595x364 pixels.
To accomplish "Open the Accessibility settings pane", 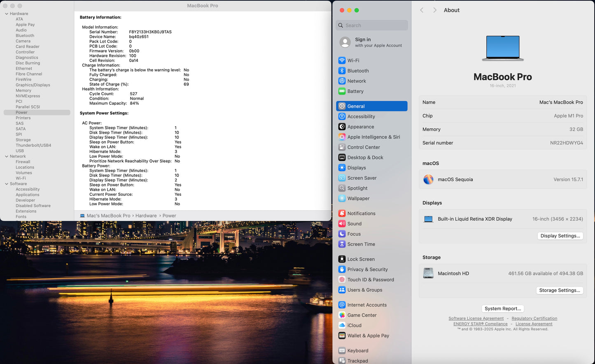I will 361,116.
